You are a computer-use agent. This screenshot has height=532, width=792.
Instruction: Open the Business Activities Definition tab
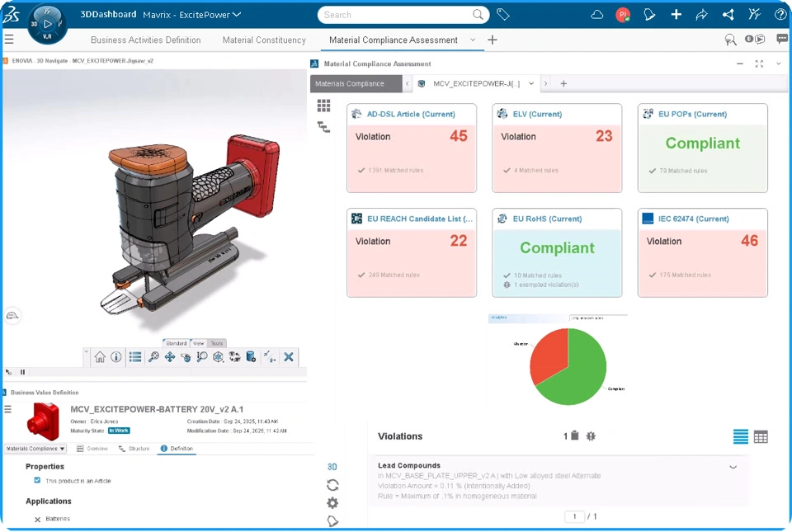(x=145, y=40)
